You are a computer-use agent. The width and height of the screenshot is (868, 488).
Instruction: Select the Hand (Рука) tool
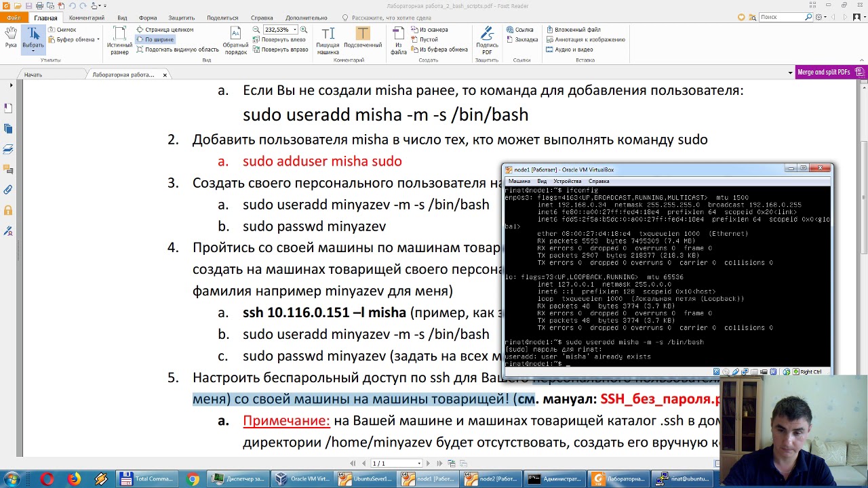click(x=11, y=38)
